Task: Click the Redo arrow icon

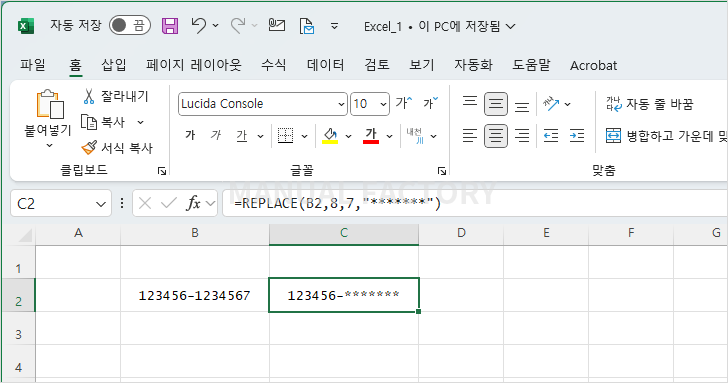Action: 238,26
